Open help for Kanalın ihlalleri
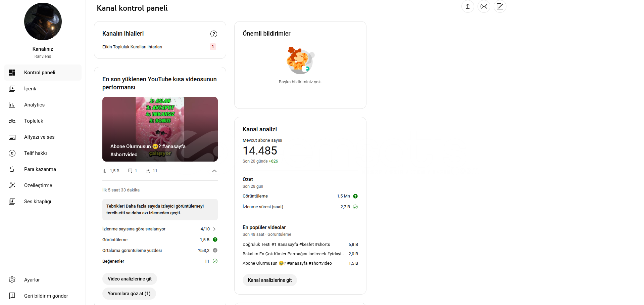The image size is (644, 305). (x=214, y=34)
